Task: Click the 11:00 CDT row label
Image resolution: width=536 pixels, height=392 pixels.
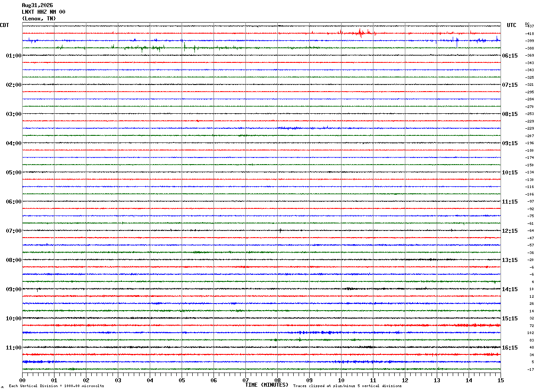Action: (x=14, y=348)
